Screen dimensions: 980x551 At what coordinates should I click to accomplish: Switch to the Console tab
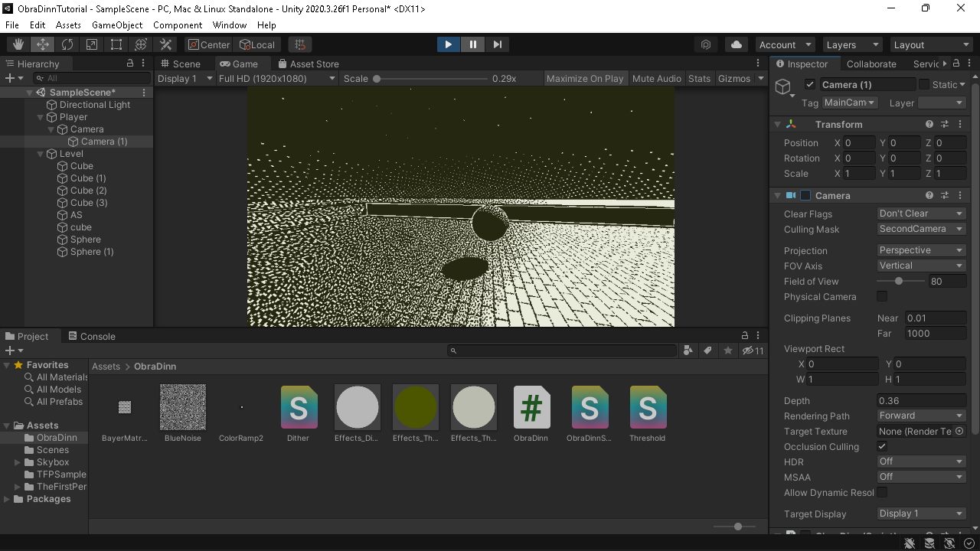[91, 336]
